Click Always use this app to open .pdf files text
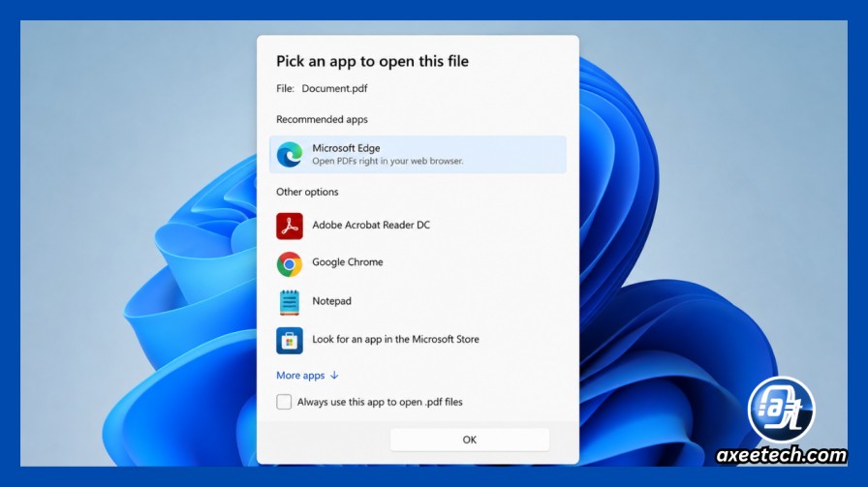Viewport: 868px width, 487px height. [x=380, y=402]
